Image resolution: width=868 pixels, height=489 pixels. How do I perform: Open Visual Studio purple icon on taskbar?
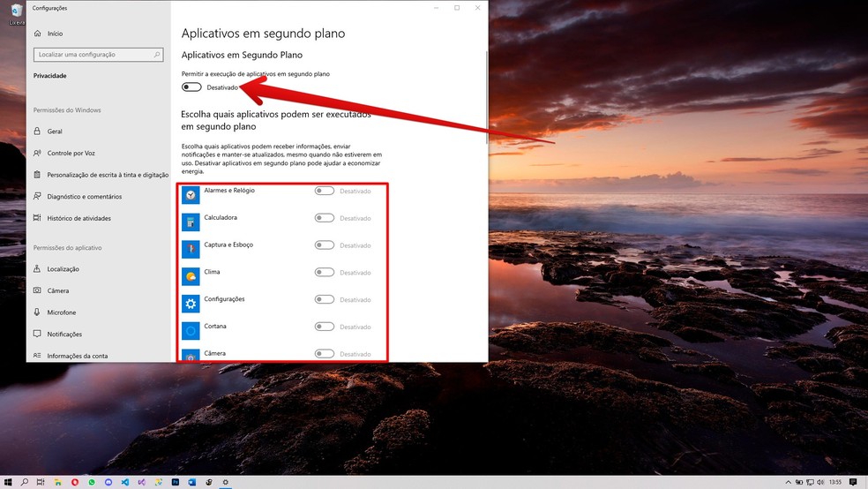click(x=142, y=482)
